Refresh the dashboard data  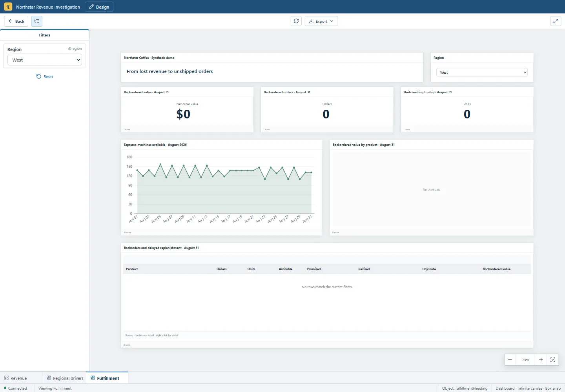click(x=296, y=21)
